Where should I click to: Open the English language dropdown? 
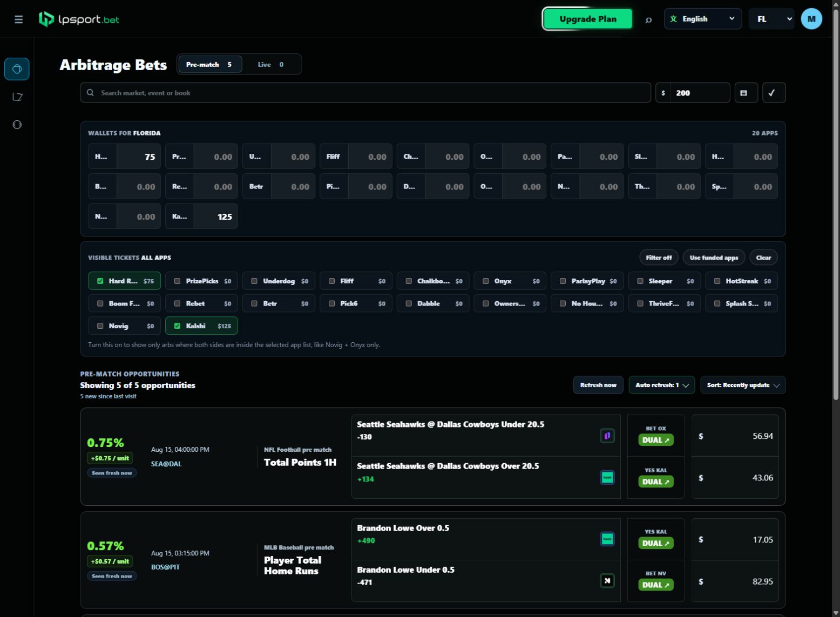pyautogui.click(x=702, y=19)
